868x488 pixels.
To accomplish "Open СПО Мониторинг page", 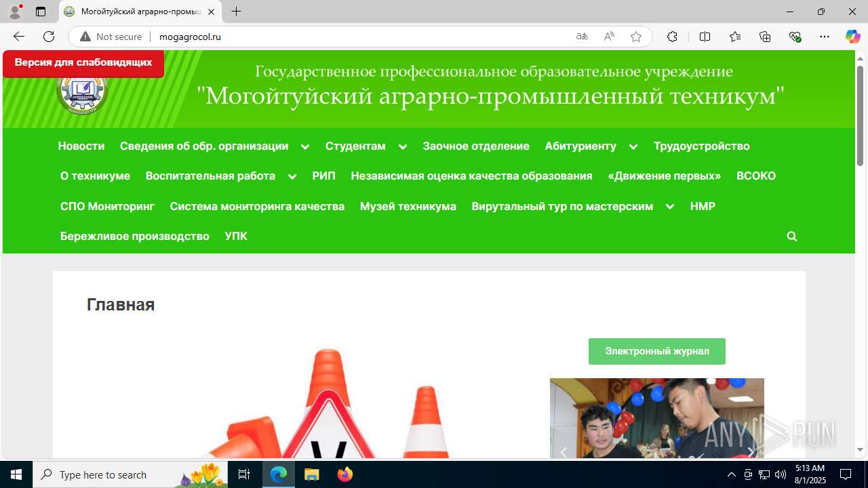I will click(x=107, y=206).
